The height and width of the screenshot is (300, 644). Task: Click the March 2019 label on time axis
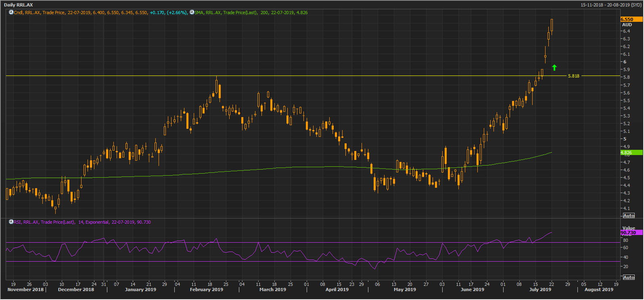pos(273,290)
